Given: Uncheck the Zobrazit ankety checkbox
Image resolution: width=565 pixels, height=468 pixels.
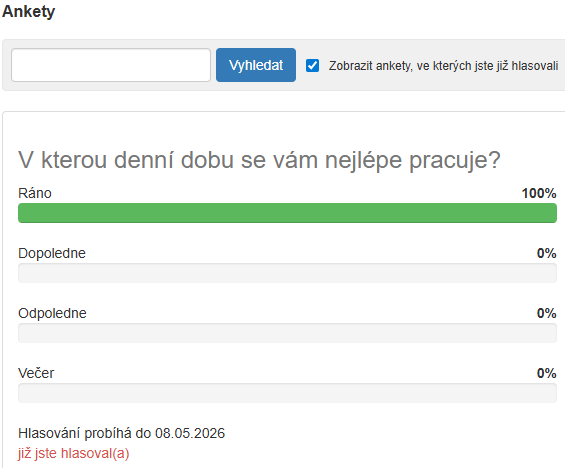Looking at the screenshot, I should point(312,66).
